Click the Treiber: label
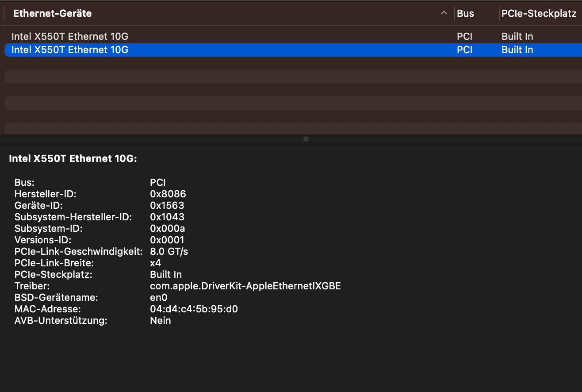This screenshot has height=392, width=582. [32, 286]
